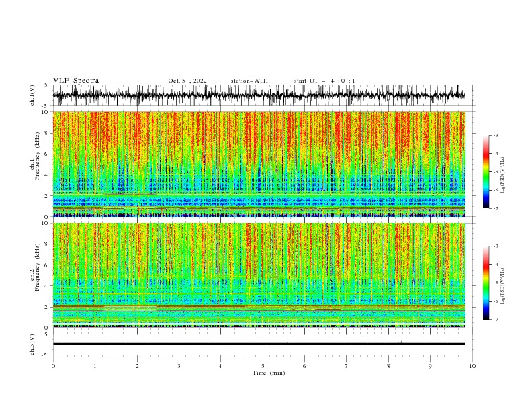The image size is (532, 411).
Task: Click time axis tick label "7"
Action: (347, 366)
